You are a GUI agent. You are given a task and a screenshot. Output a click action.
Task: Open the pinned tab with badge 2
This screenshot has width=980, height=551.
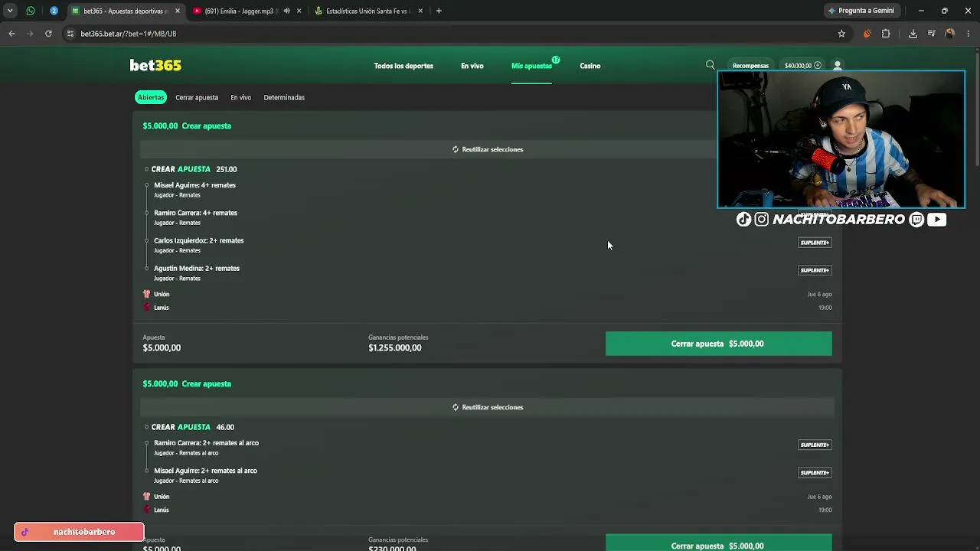tap(54, 11)
